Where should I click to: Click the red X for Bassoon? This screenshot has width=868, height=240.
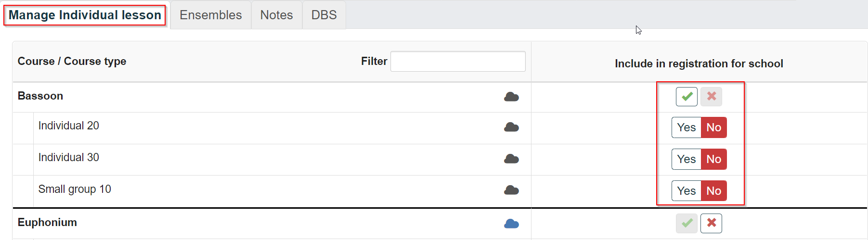point(711,97)
